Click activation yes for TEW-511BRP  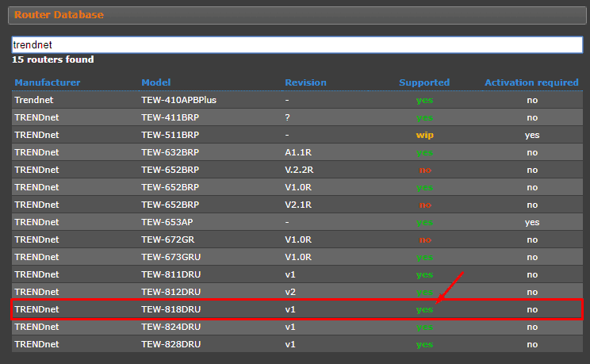tap(532, 135)
